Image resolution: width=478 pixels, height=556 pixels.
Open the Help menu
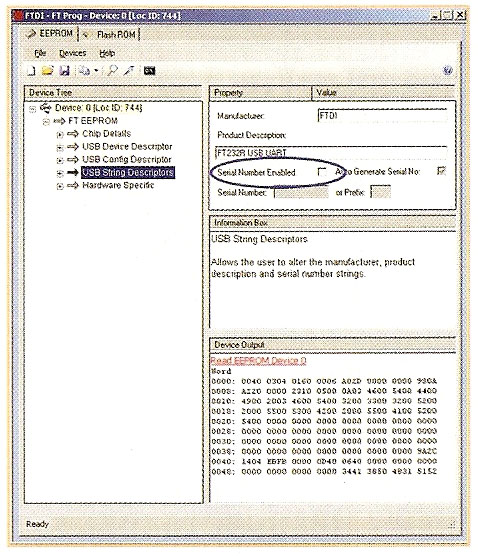click(107, 54)
